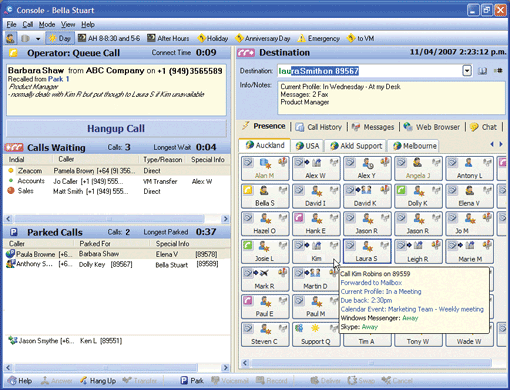Select Zeacom call from Pamela Brown
The image size is (510, 390).
(117, 171)
